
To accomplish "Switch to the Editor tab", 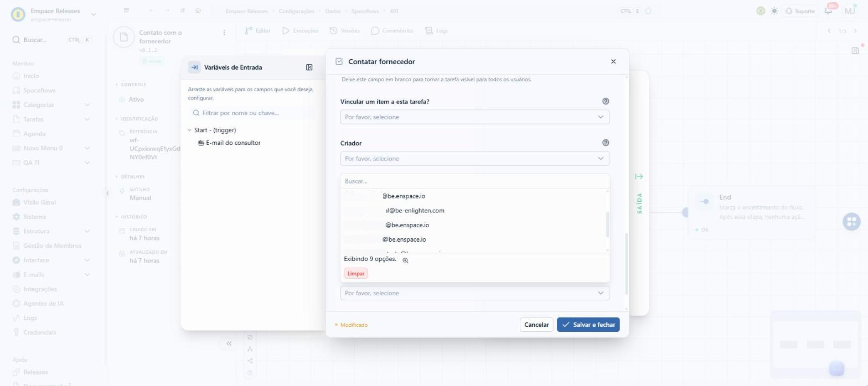I will [x=257, y=31].
